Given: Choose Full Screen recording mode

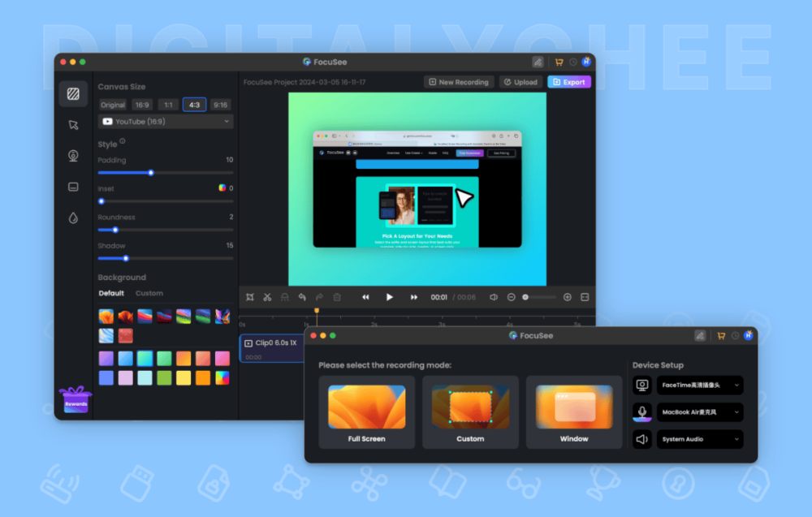Looking at the screenshot, I should tap(367, 412).
